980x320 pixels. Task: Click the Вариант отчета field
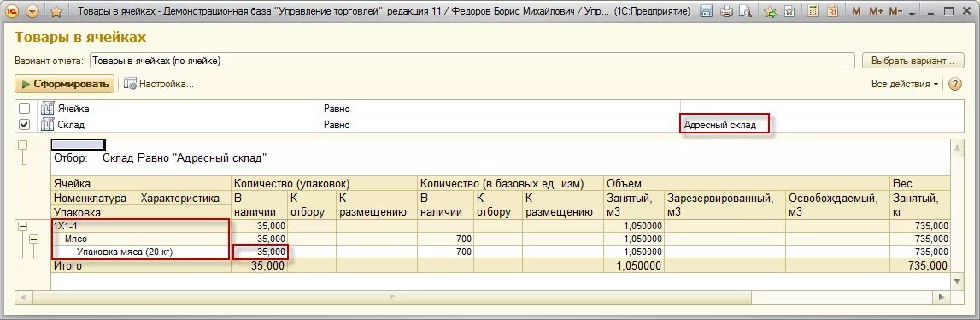[x=472, y=61]
